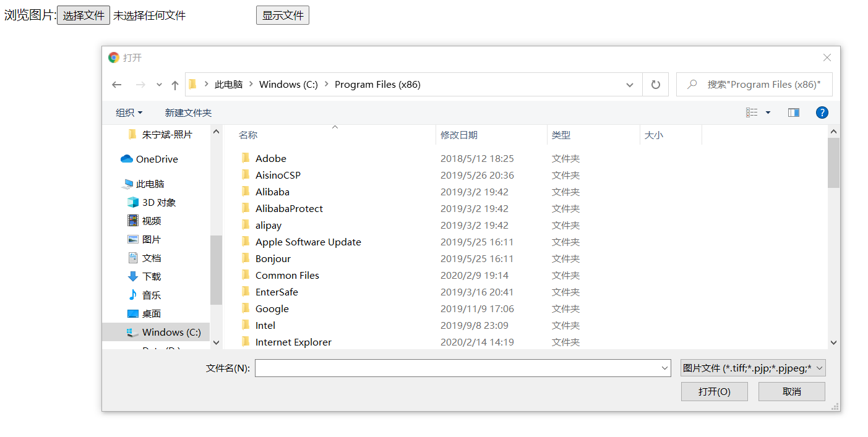Click the Google folder icon
This screenshot has height=437, width=868.
pyautogui.click(x=246, y=308)
